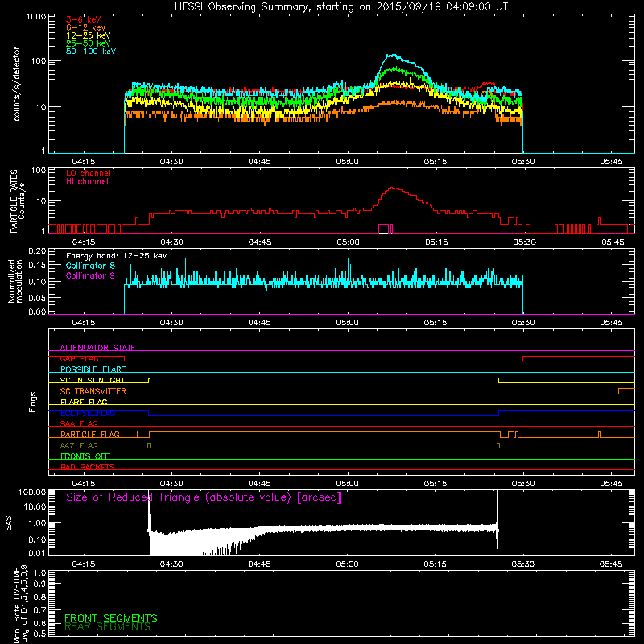This screenshot has height=644, width=644.
Task: Click the 'Size of Reduced Triangle' caption
Action: coord(204,497)
